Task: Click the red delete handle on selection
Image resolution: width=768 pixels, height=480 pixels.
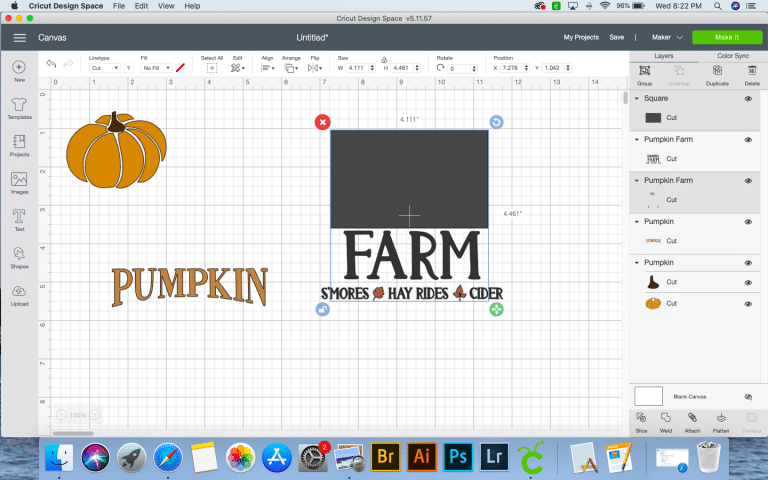Action: click(x=322, y=122)
